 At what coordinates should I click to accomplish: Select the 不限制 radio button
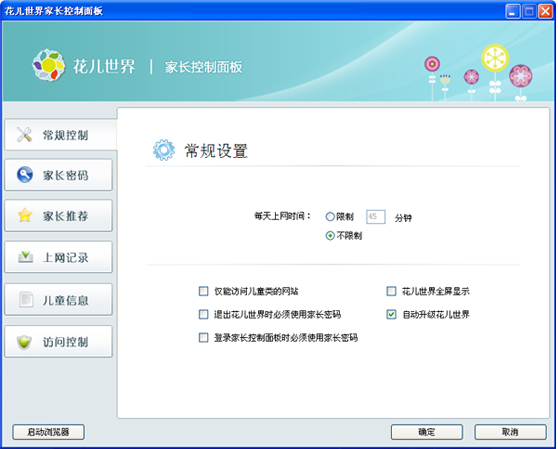click(330, 236)
